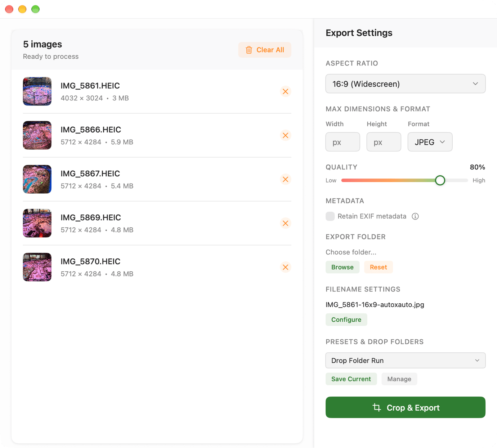Expand the Drop Folder Run preset dropdown
Screen dimensions: 497x448
pos(406,361)
